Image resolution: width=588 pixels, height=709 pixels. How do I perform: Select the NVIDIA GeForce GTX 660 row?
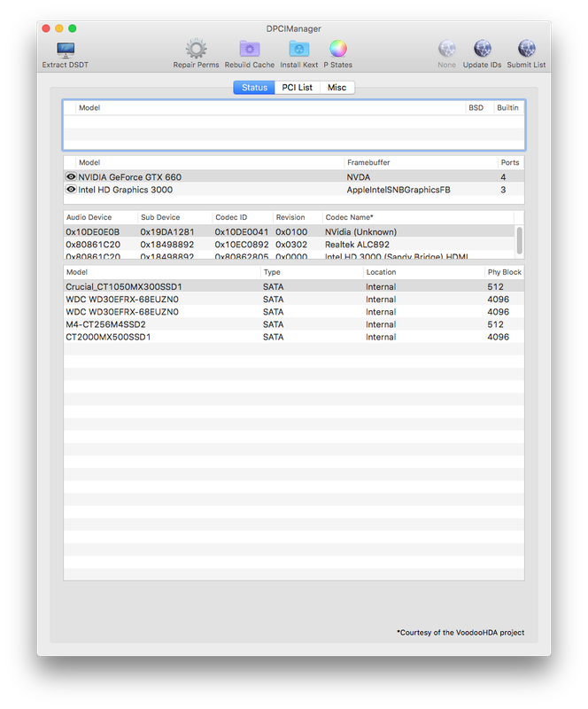coord(294,176)
